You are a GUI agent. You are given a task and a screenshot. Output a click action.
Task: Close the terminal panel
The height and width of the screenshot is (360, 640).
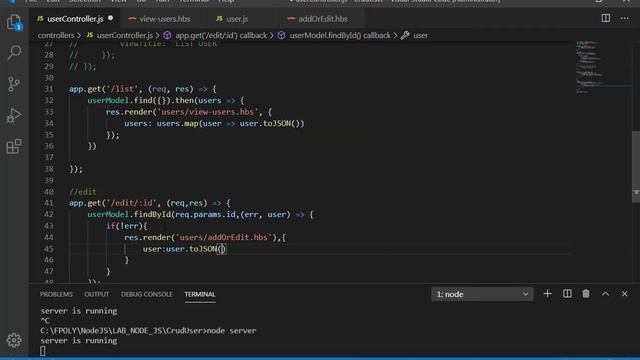pyautogui.click(x=624, y=294)
